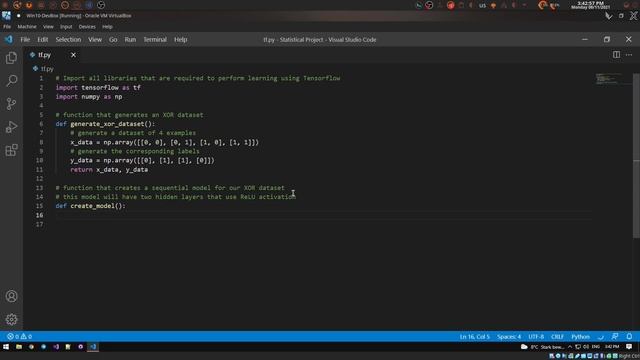Select Python language mode in status bar
This screenshot has height=360, width=640.
(580, 337)
